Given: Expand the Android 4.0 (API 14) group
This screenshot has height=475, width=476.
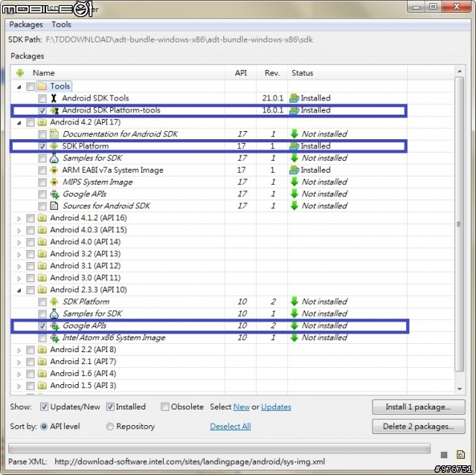Looking at the screenshot, I should coord(19,243).
